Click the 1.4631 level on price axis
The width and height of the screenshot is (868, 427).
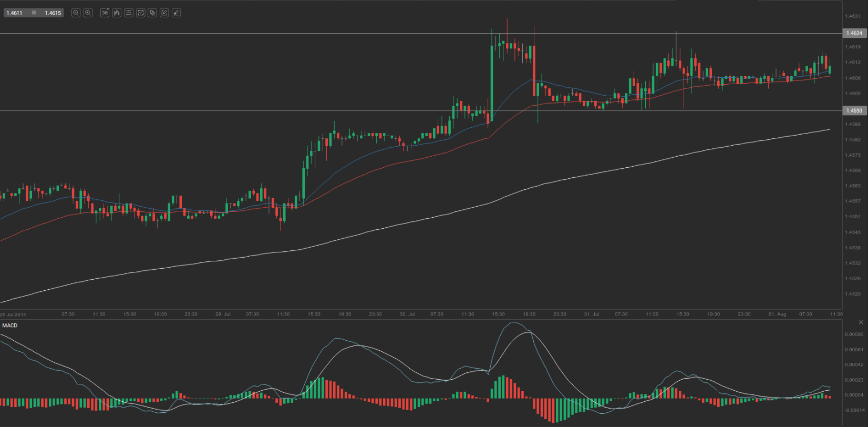[x=852, y=16]
